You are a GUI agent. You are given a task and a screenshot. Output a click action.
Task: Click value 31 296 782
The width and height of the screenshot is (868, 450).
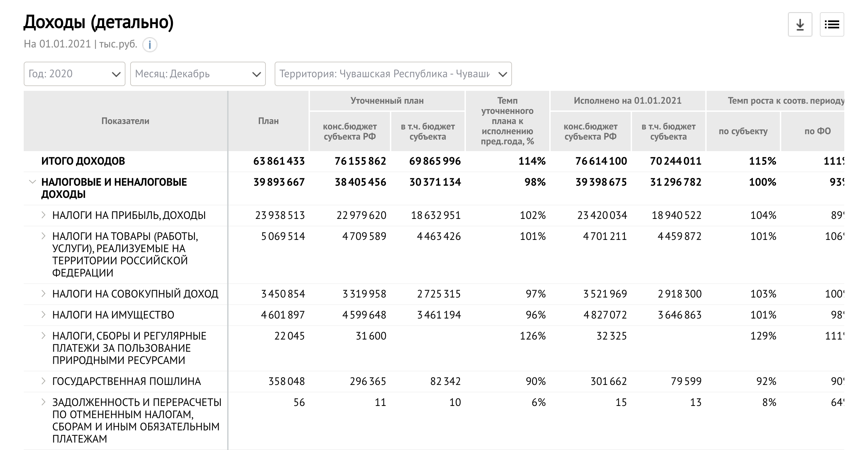[x=676, y=182]
